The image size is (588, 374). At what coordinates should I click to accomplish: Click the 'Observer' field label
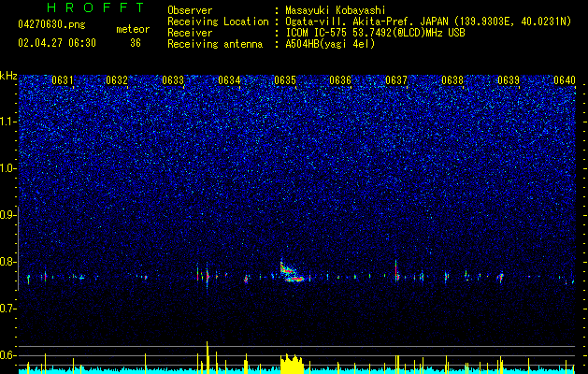pos(190,10)
